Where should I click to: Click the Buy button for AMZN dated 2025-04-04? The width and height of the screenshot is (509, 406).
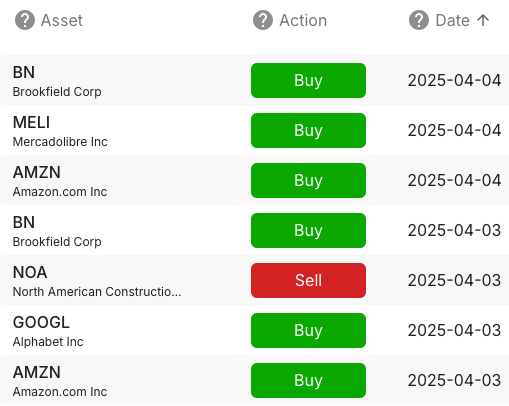pyautogui.click(x=308, y=180)
